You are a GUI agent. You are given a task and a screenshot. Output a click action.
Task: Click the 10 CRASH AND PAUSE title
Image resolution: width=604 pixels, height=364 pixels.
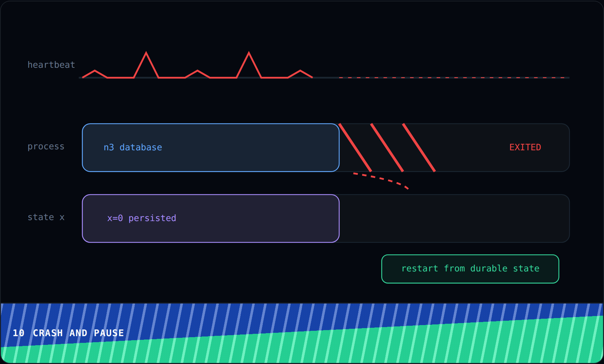tap(68, 333)
